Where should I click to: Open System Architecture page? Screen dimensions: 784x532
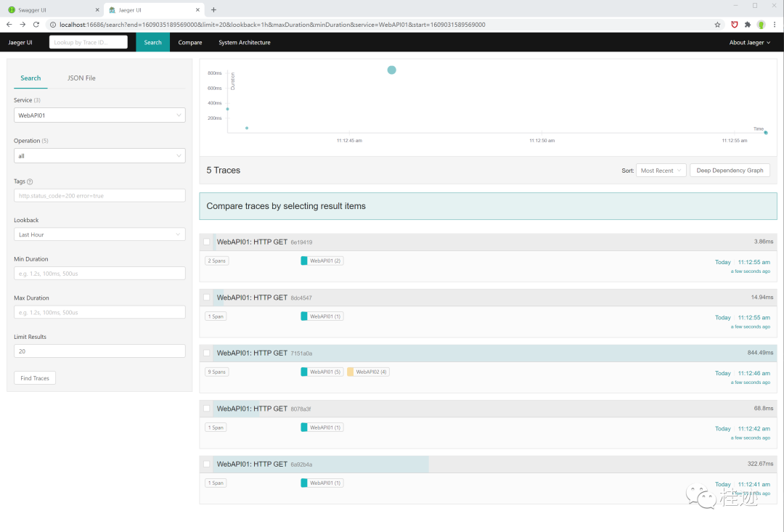point(245,43)
